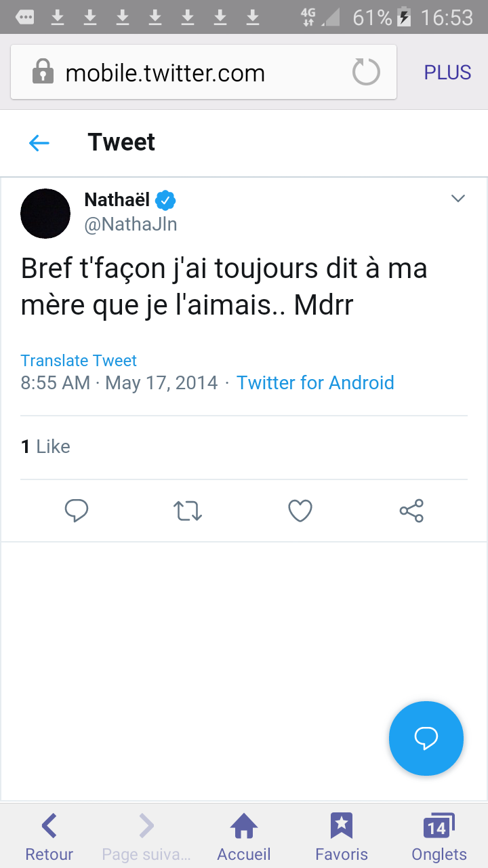Tap the Retour browser button

click(x=49, y=837)
